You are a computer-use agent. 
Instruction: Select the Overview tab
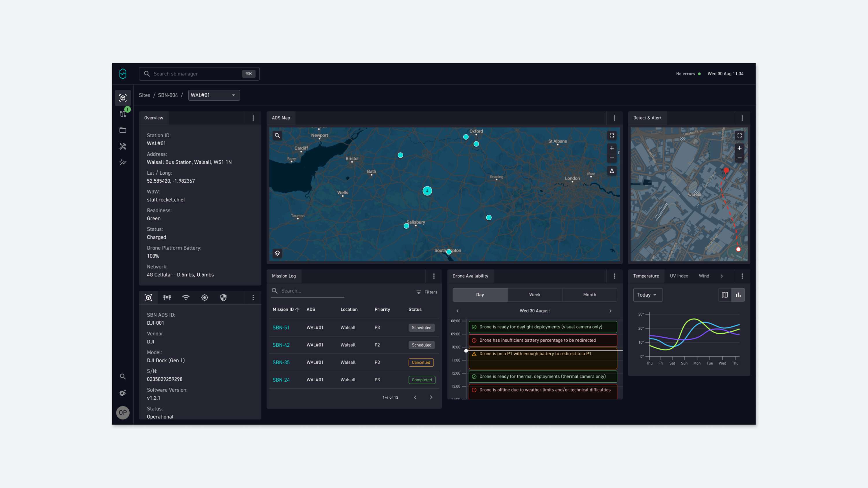[154, 118]
